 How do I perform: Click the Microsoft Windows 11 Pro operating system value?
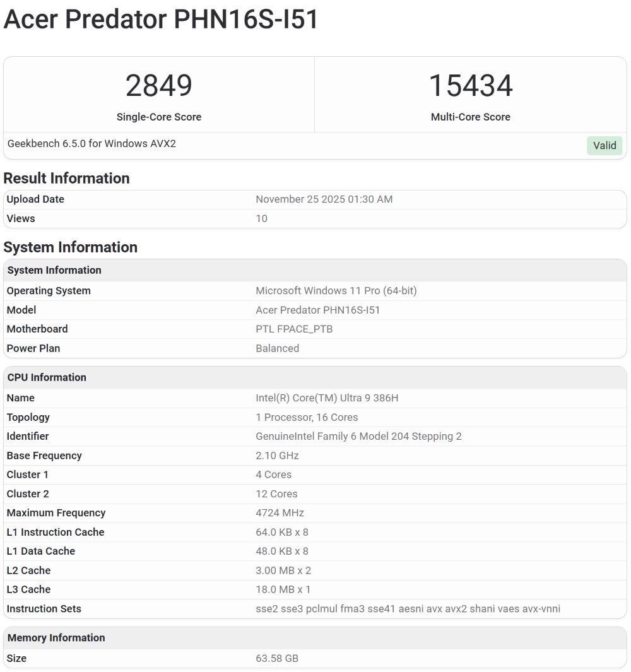336,291
